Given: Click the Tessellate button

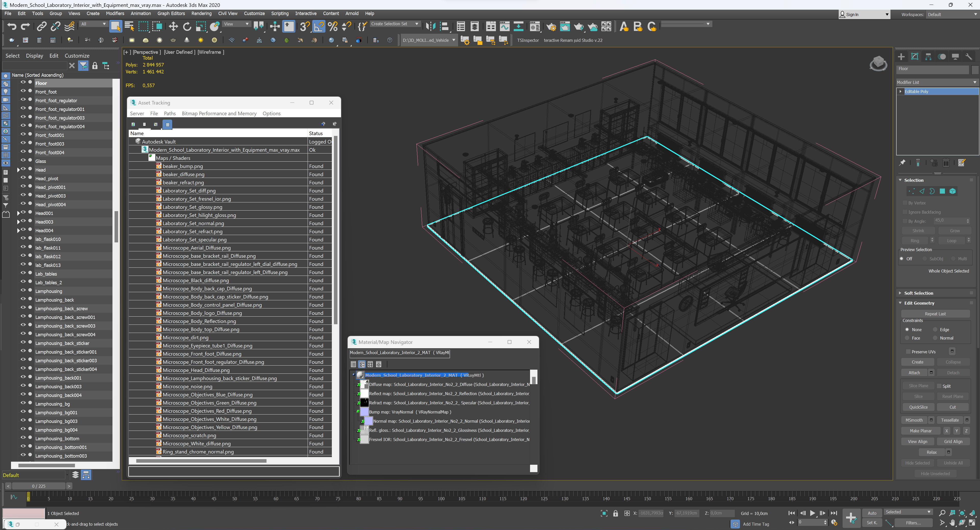Looking at the screenshot, I should (x=950, y=420).
